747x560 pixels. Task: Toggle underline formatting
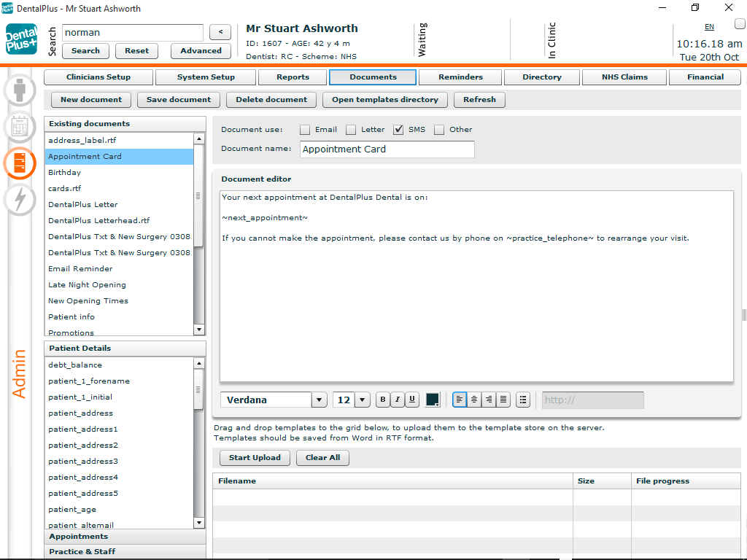[412, 400]
